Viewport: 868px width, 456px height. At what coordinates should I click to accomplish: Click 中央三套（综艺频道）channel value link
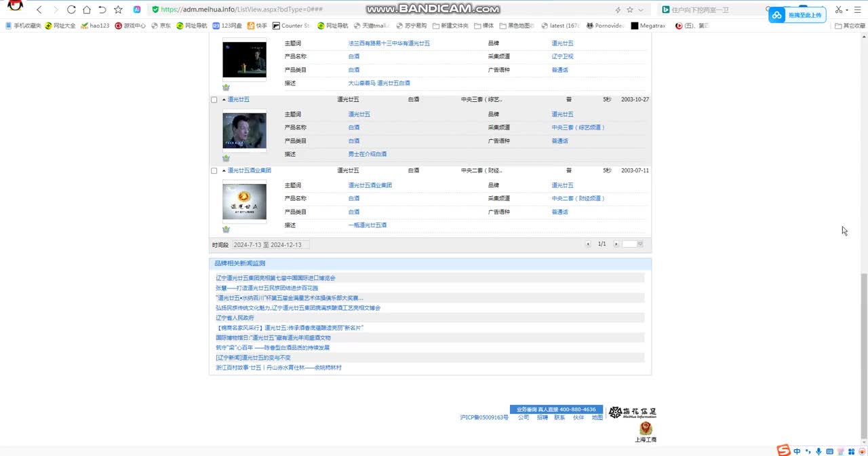tap(578, 128)
